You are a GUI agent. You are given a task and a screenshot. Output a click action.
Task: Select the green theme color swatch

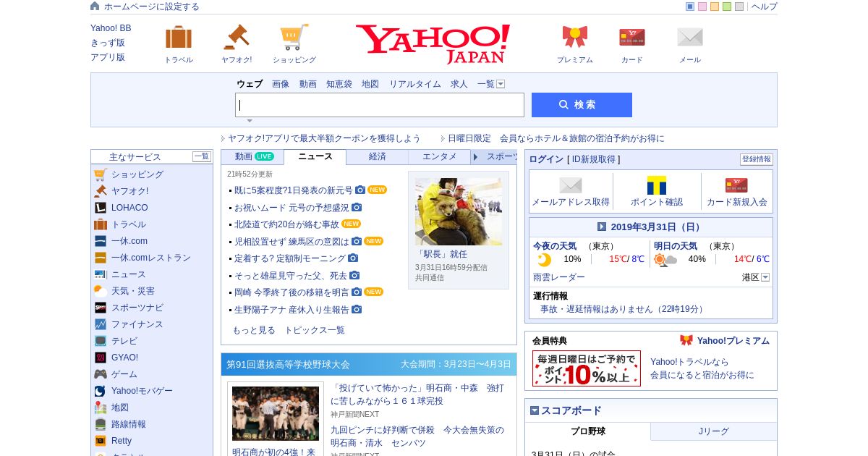727,7
